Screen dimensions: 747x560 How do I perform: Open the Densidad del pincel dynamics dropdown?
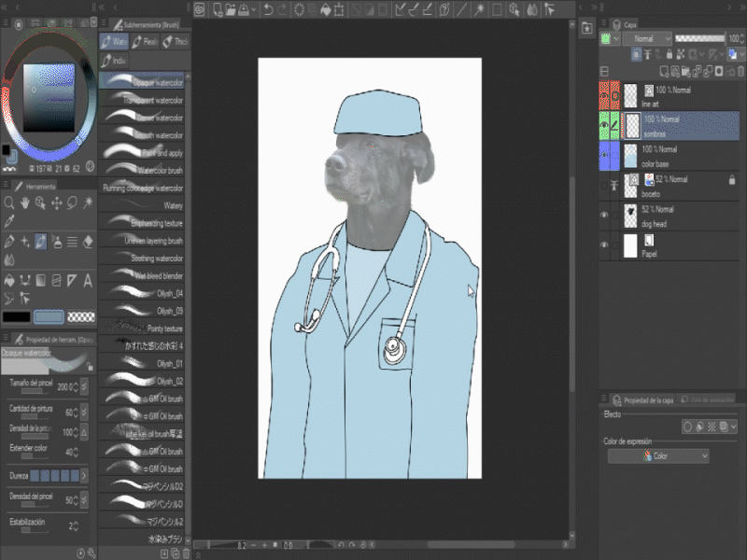point(84,500)
